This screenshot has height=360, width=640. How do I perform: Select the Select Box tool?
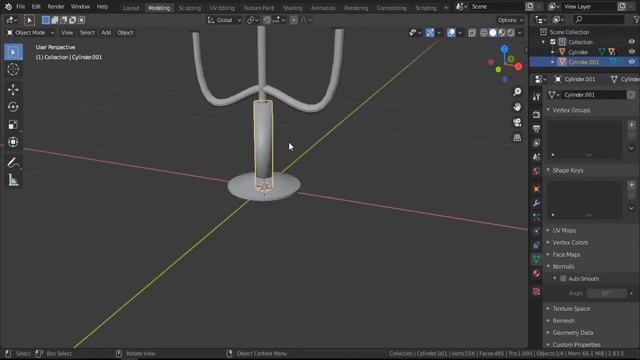(13, 52)
